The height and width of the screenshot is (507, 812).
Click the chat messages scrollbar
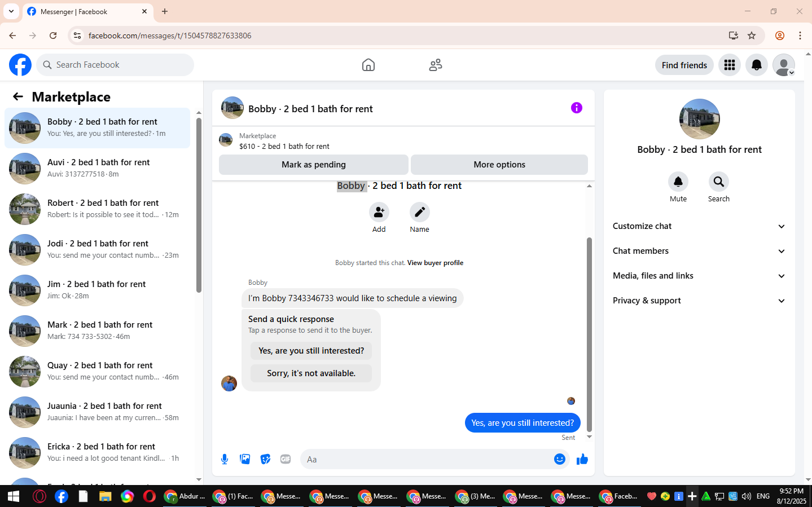coord(589,334)
